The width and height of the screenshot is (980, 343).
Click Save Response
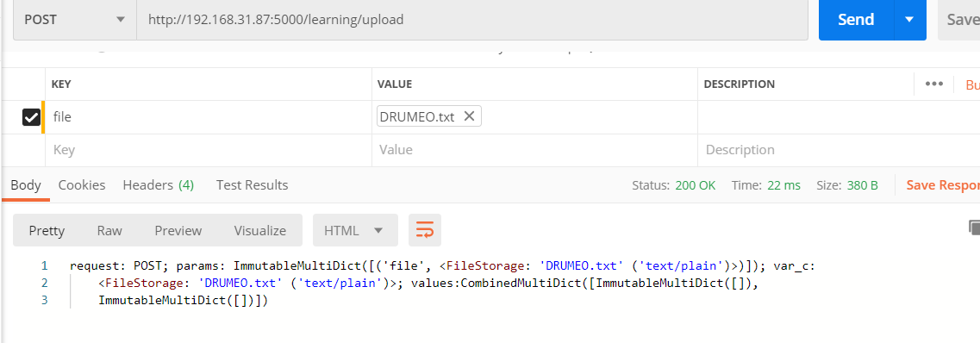943,185
